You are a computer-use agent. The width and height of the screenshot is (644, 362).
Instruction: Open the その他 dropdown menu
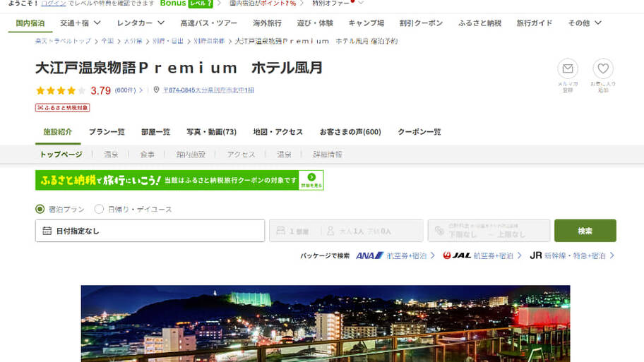click(x=585, y=23)
